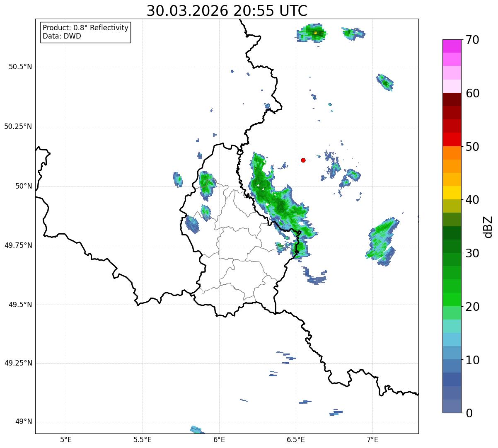Click the 6°E longitude label
This screenshot has width=498, height=448.
click(219, 439)
